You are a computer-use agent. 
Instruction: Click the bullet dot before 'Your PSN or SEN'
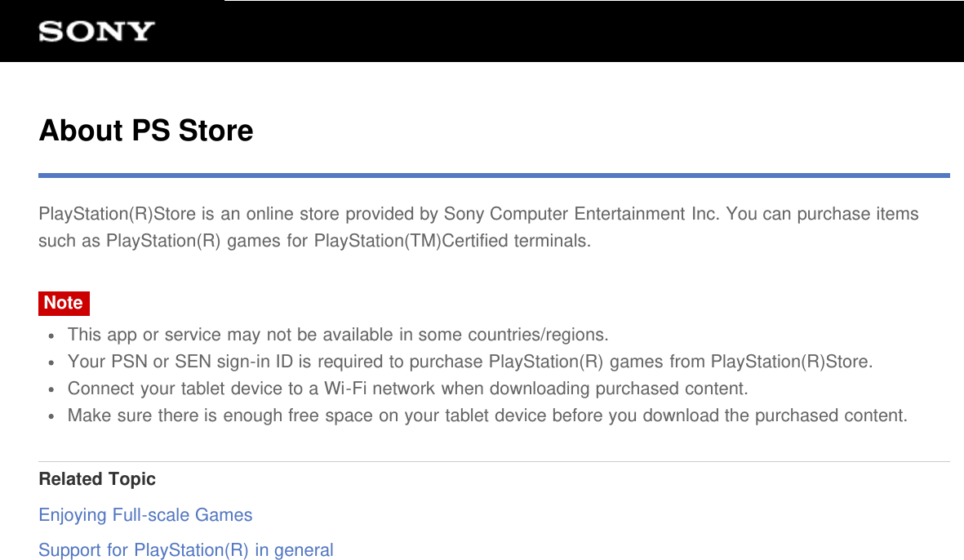(x=51, y=362)
